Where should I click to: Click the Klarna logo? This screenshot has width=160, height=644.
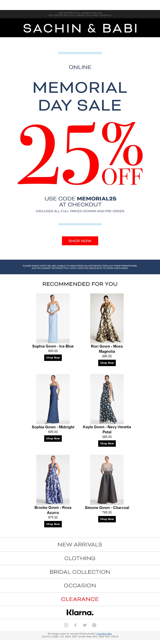pyautogui.click(x=80, y=612)
